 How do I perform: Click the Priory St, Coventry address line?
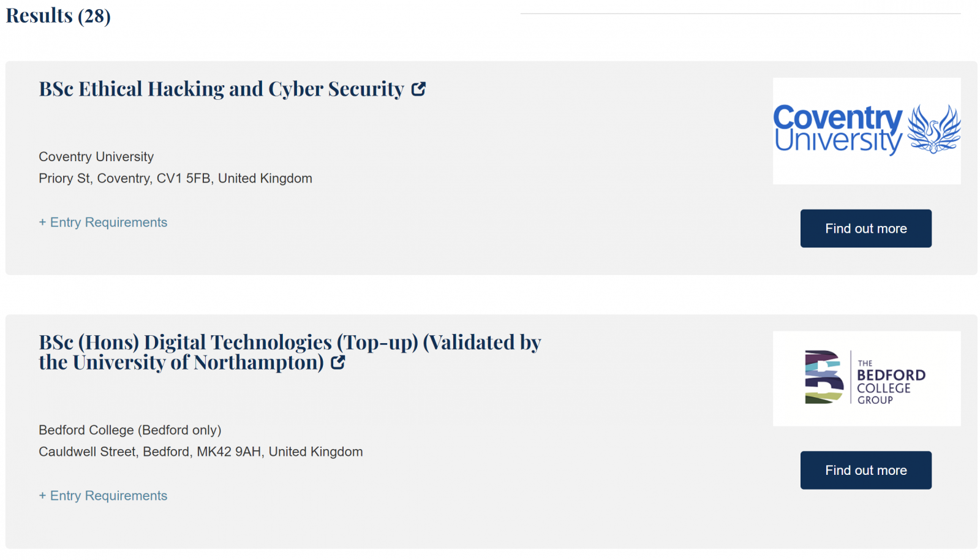tap(175, 178)
